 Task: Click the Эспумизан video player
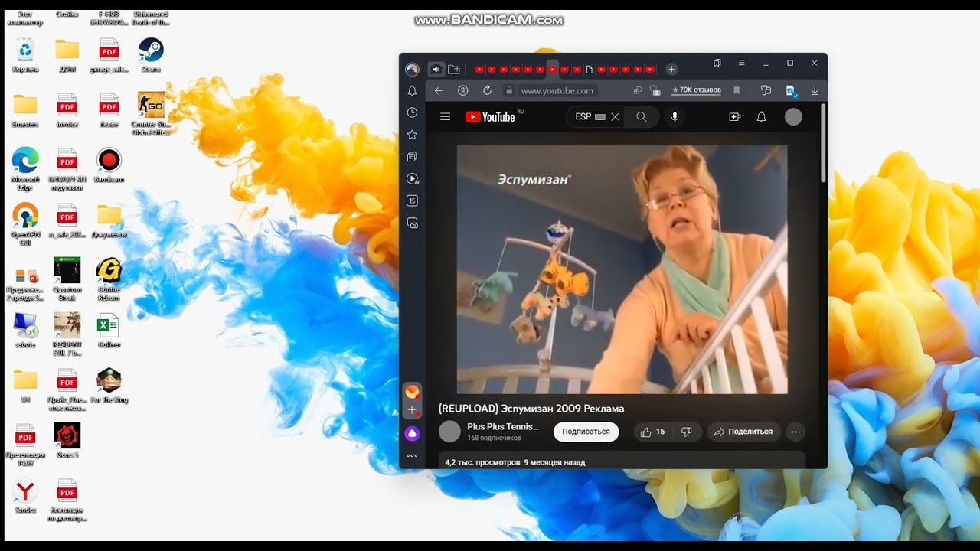[x=622, y=269]
